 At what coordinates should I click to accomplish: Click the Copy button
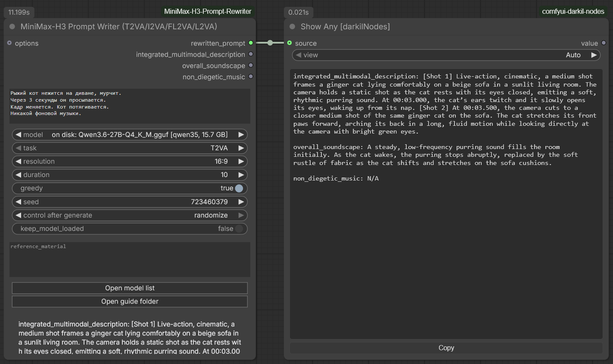coord(446,348)
